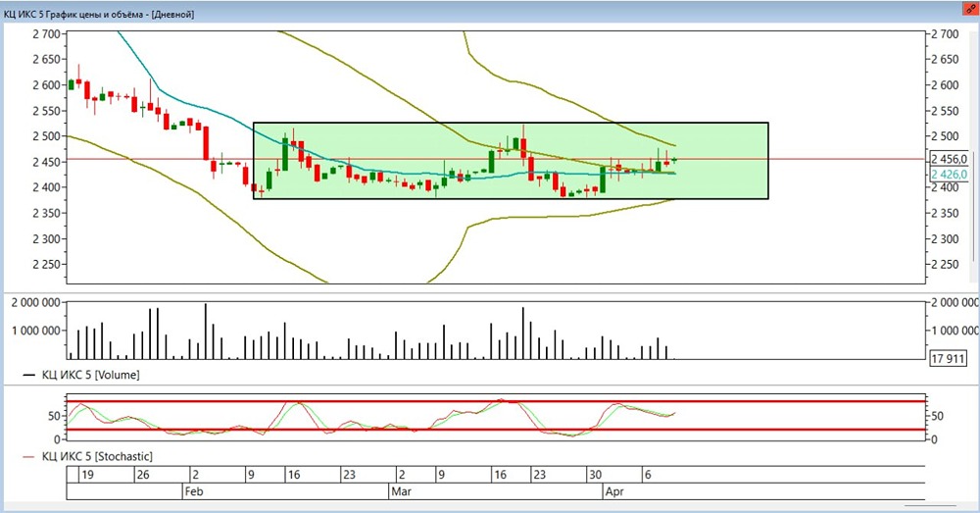Click the 'КЦ ИКС 5 [Volume]' legend entry
Screen dimensions: 980x513
coord(81,375)
